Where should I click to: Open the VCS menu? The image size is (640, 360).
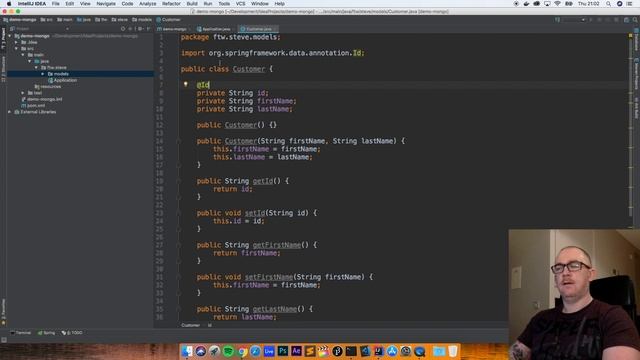[240, 4]
